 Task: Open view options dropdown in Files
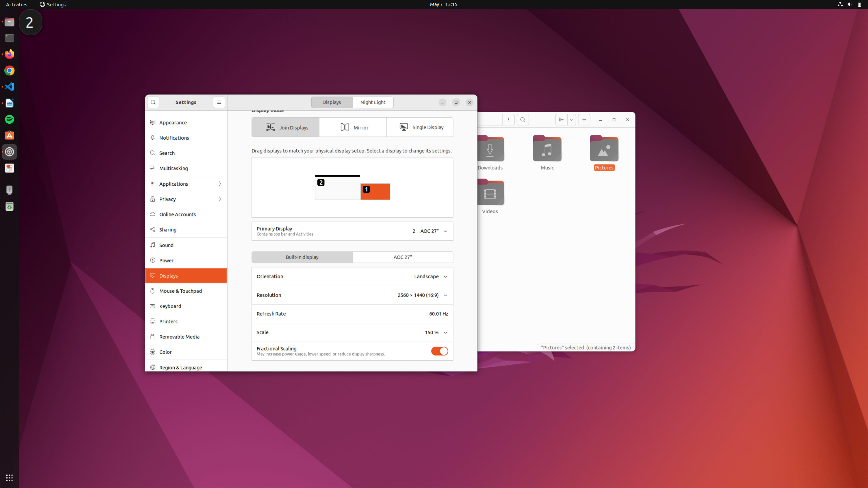pos(571,119)
